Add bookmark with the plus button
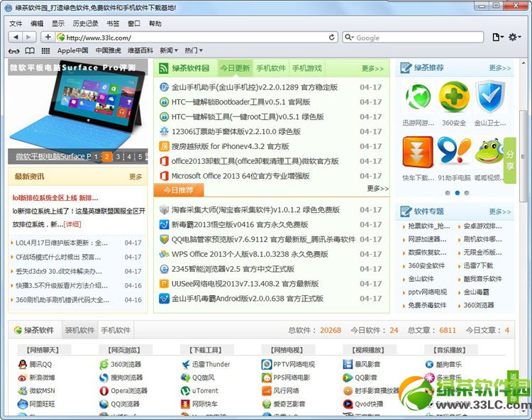The image size is (532, 420). (x=48, y=37)
